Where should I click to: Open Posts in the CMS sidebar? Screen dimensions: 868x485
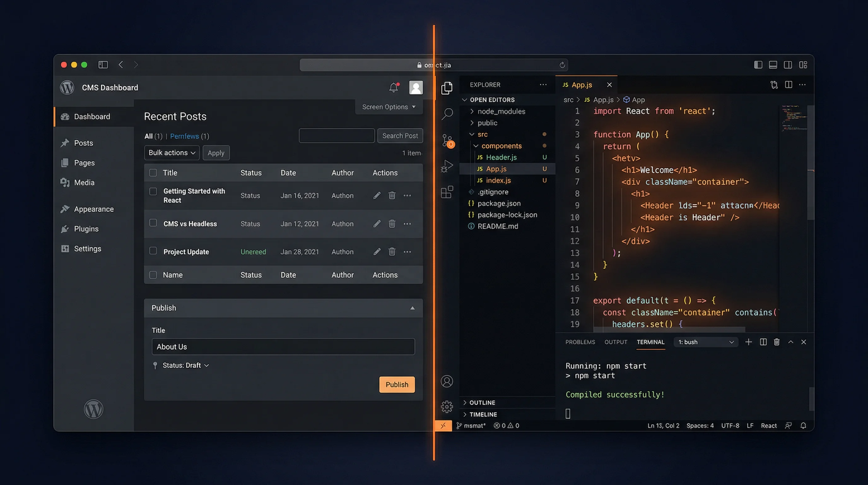pos(83,143)
